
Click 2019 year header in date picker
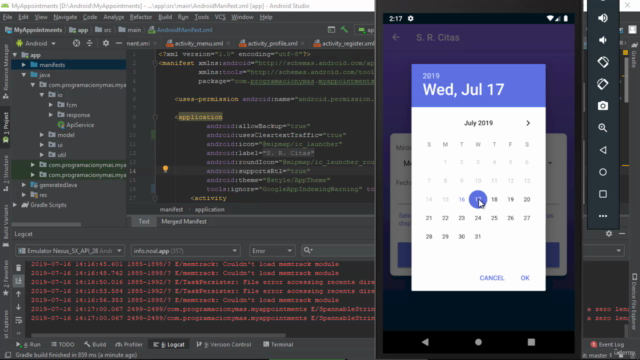pos(431,76)
